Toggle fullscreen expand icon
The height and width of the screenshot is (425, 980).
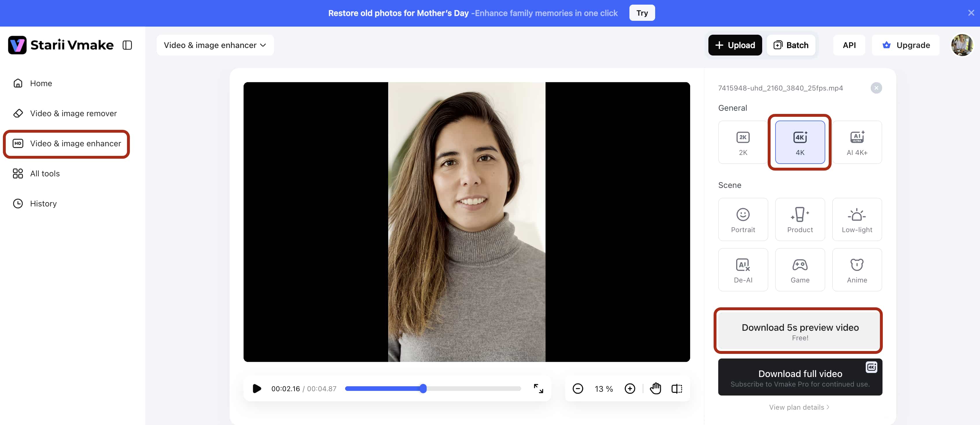(538, 389)
